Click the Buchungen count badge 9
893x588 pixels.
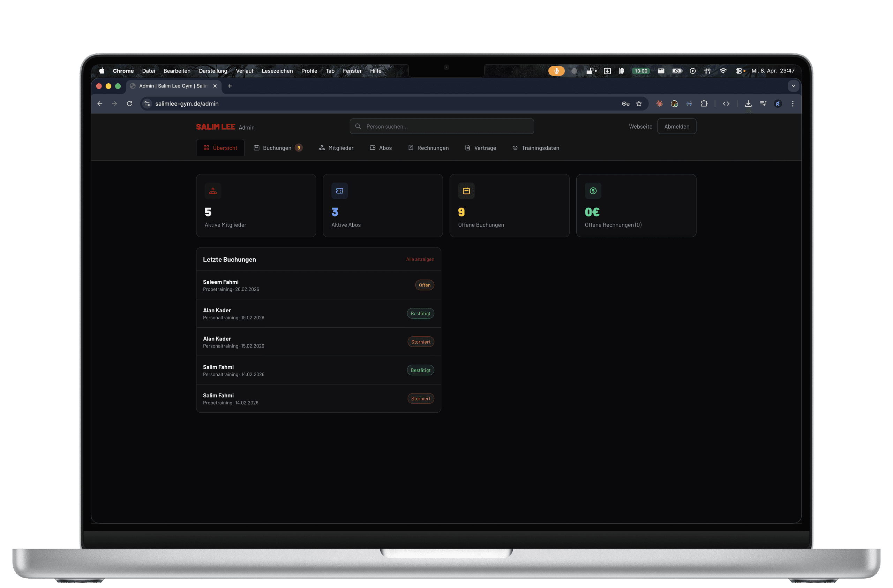[299, 148]
